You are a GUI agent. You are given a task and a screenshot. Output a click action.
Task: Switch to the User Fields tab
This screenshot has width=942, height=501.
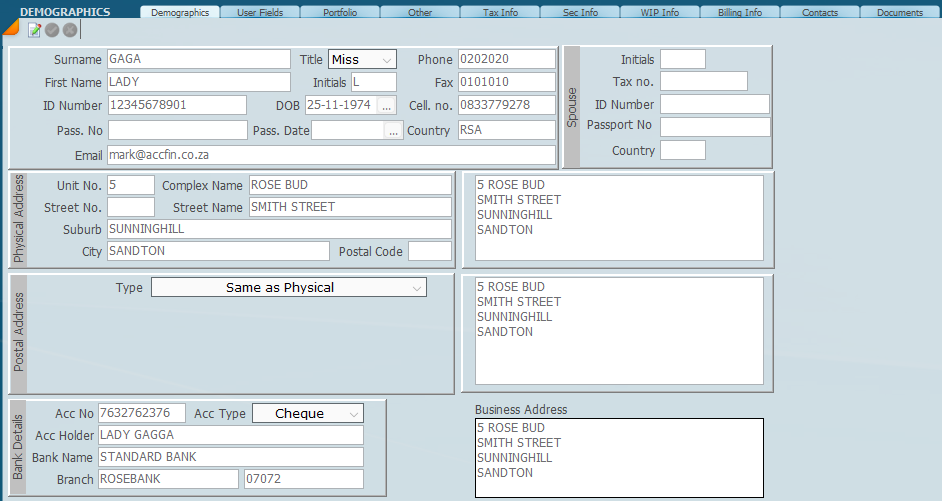point(259,13)
